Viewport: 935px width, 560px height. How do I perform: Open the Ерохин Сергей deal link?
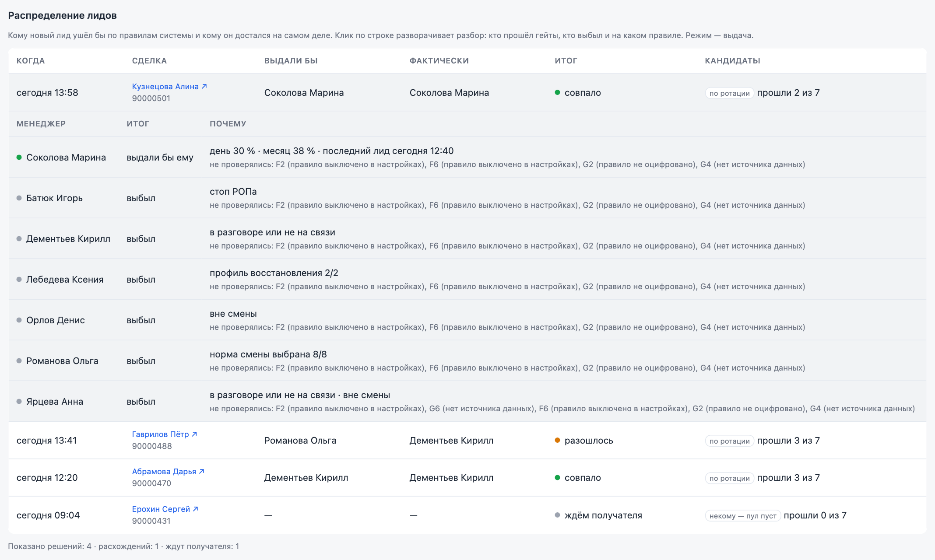point(165,509)
